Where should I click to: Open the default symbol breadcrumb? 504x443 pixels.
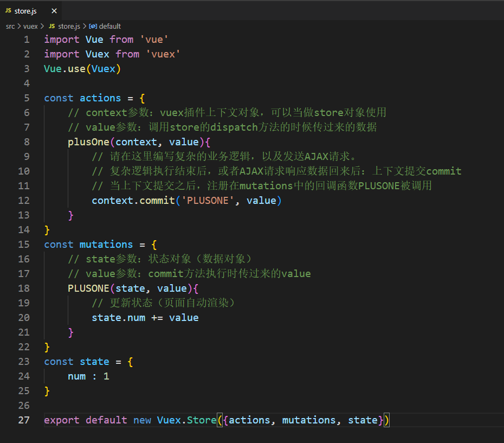click(x=110, y=27)
